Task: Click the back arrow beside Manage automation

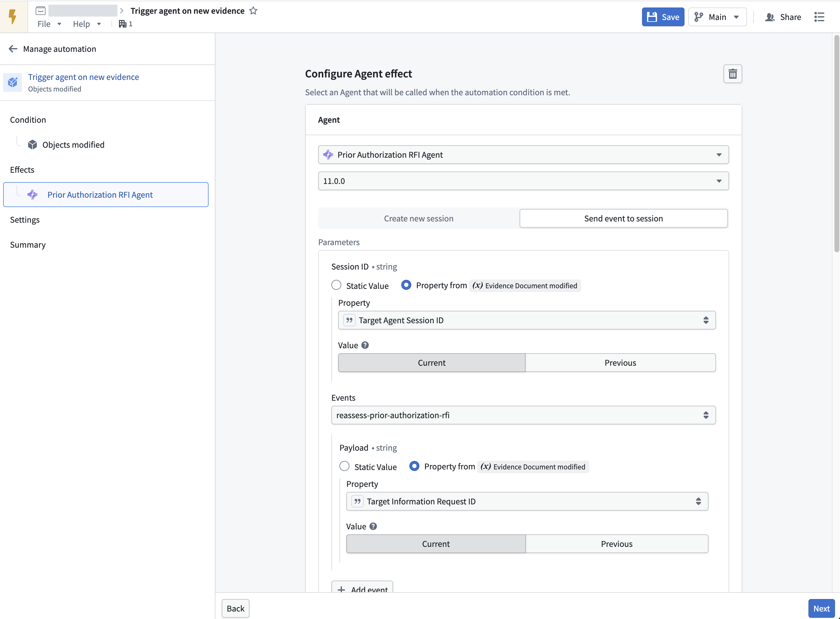Action: pos(13,49)
